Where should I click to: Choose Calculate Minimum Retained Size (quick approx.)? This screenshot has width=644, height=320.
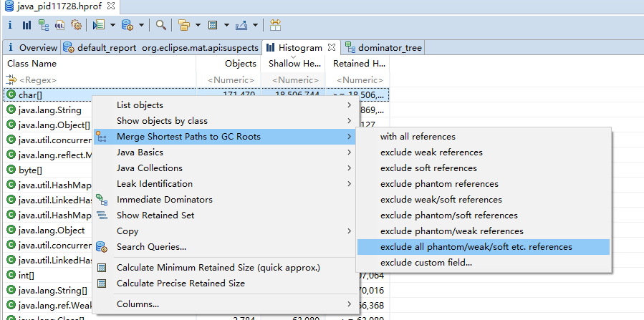[x=224, y=268]
